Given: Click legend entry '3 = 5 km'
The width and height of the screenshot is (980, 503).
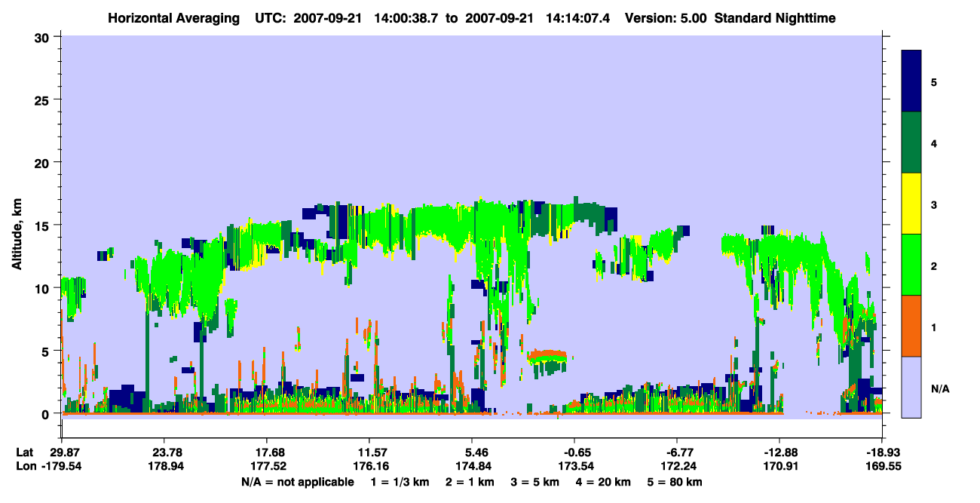Looking at the screenshot, I should [534, 482].
